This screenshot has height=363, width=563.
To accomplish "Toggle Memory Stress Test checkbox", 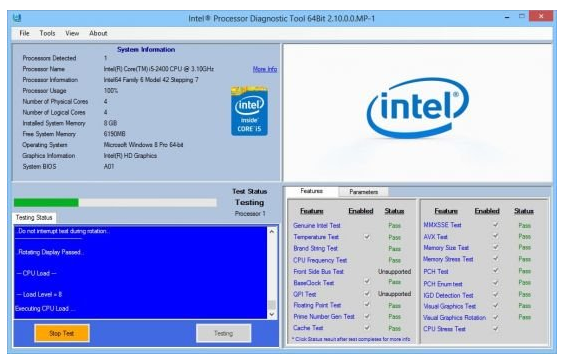I will (495, 259).
